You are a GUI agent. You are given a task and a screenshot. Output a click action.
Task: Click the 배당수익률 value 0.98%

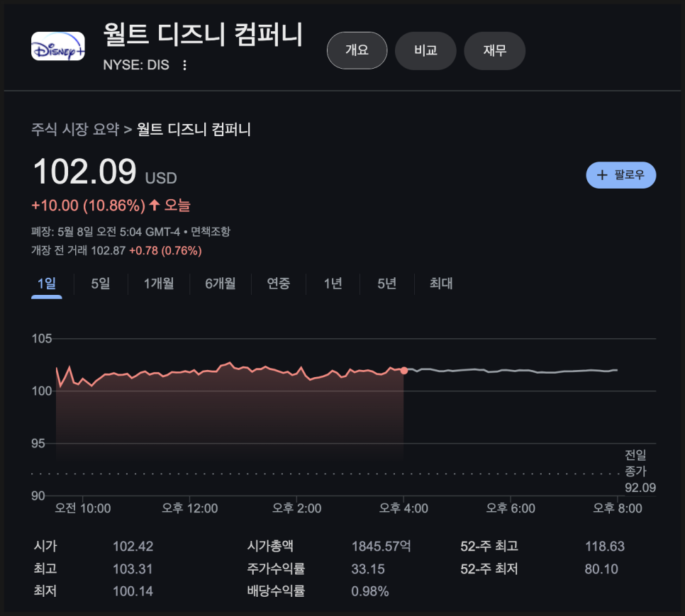(x=370, y=591)
